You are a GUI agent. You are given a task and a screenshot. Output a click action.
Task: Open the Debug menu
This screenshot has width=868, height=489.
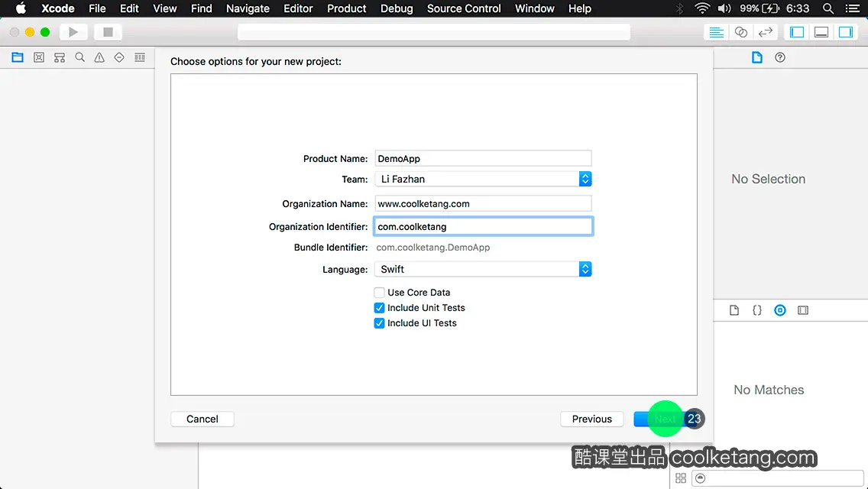pos(397,8)
